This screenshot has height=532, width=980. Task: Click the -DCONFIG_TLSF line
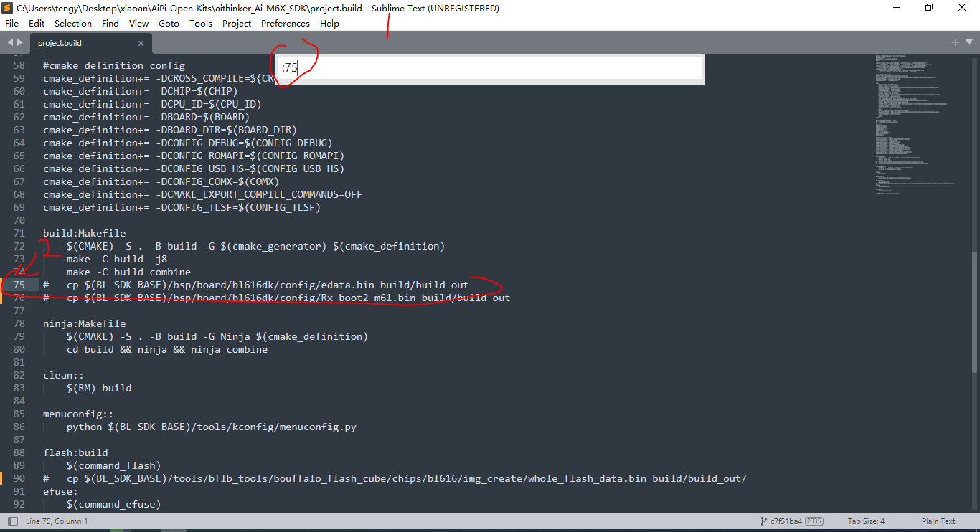[x=182, y=207]
